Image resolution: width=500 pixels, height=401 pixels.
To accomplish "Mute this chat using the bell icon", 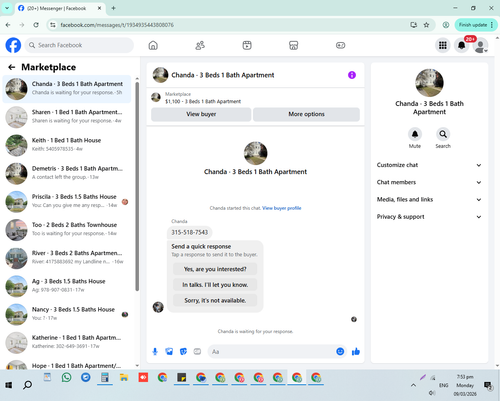I will pyautogui.click(x=415, y=134).
